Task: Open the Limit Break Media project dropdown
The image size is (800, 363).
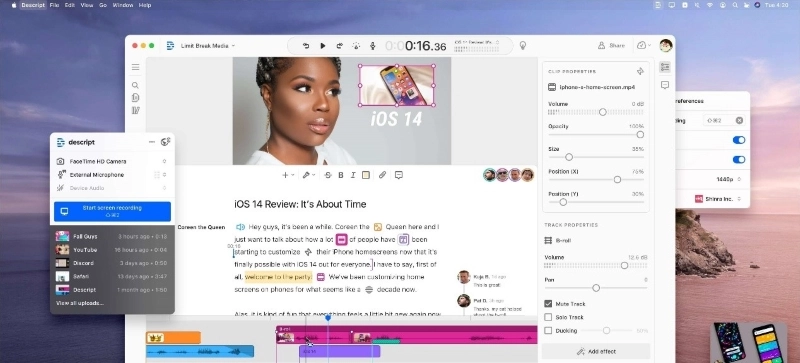Action: click(x=207, y=46)
